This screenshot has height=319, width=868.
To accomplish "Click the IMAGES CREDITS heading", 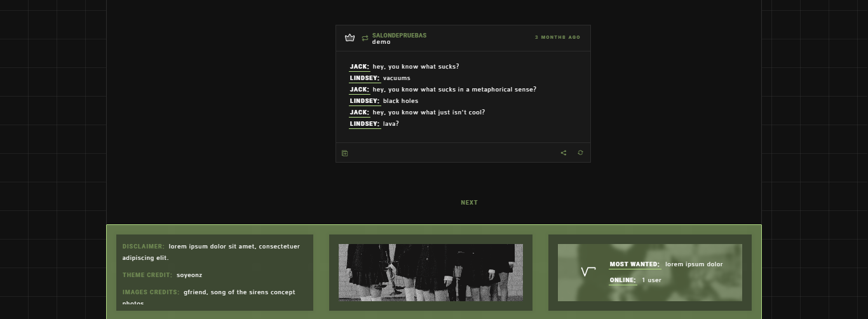I will (151, 292).
